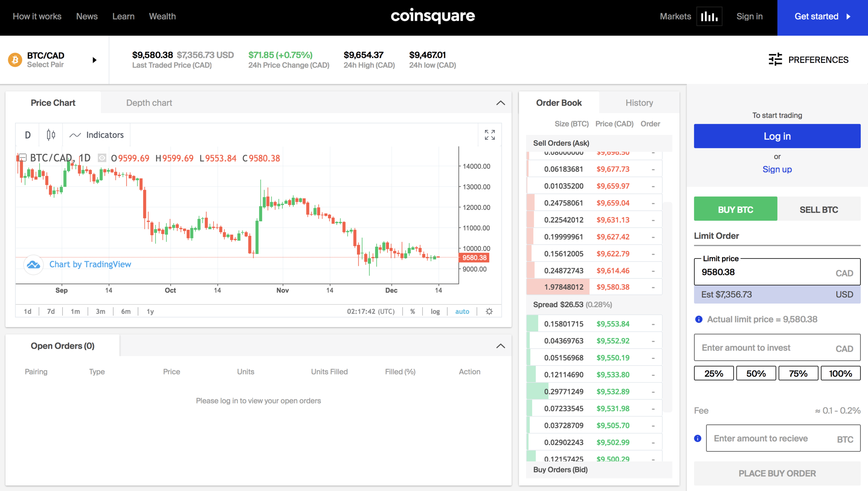This screenshot has width=868, height=491.
Task: Click the chart timezone 02:17:42 (UTC)
Action: (370, 311)
